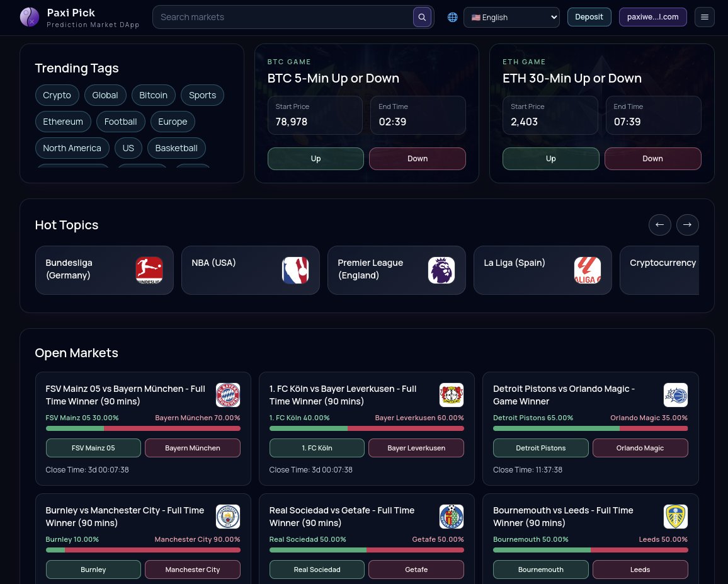The image size is (728, 584).
Task: Select the Bitcoin trending tag
Action: (153, 95)
